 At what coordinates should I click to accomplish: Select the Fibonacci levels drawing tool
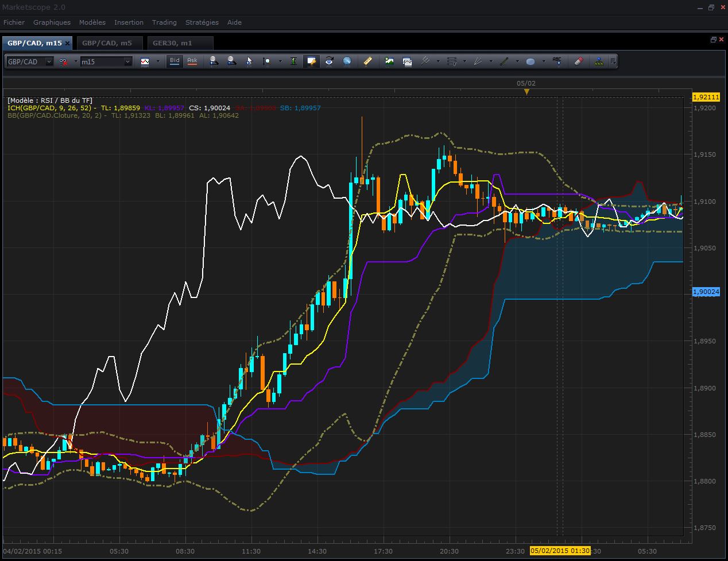click(452, 61)
